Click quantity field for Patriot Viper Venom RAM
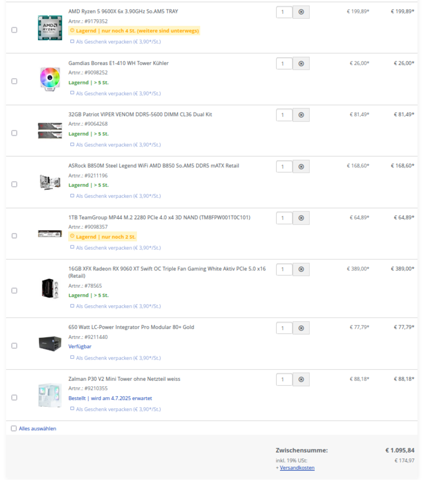423x480 pixels. 284,115
